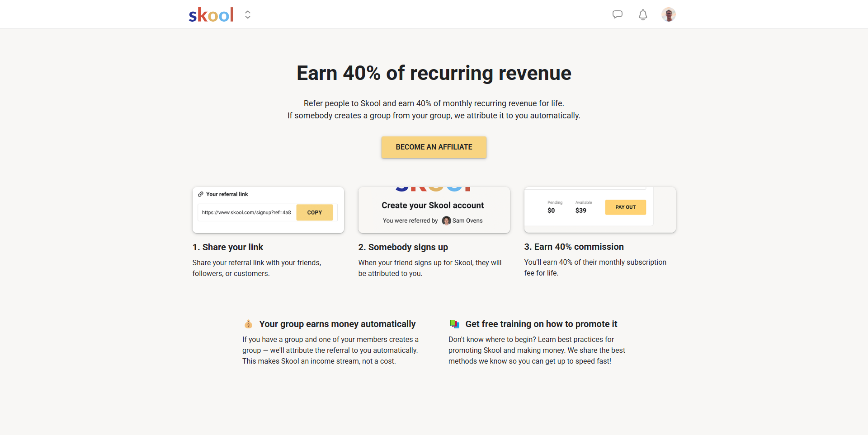Click the referral URL field
The image size is (868, 435).
coord(246,212)
